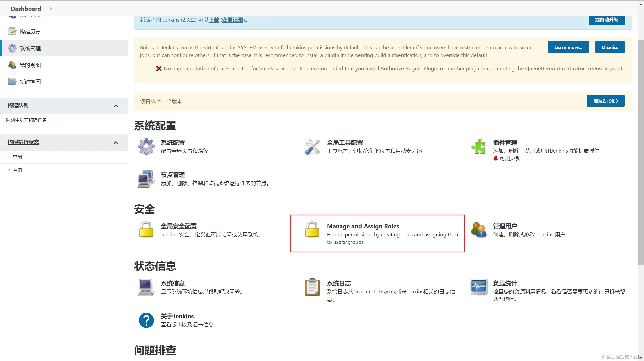The height and width of the screenshot is (361, 644).
Task: Select 我的视图 in the sidebar
Action: coord(30,65)
